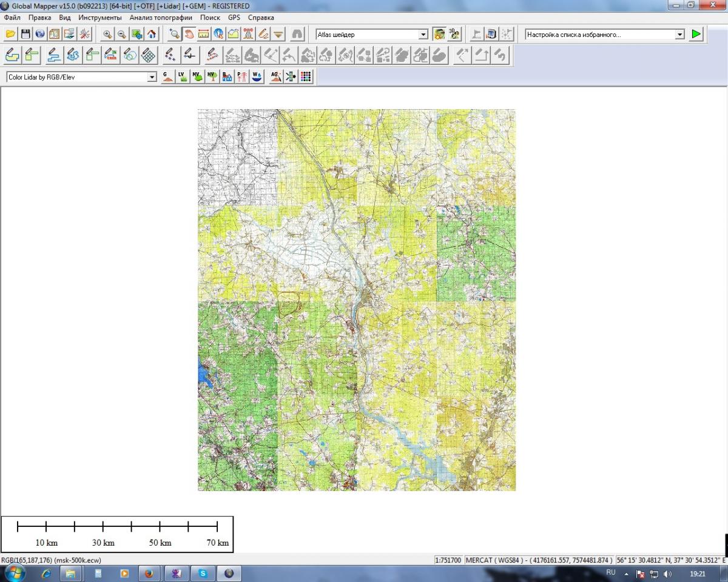Open Configuration with the wrench icon

click(84, 35)
